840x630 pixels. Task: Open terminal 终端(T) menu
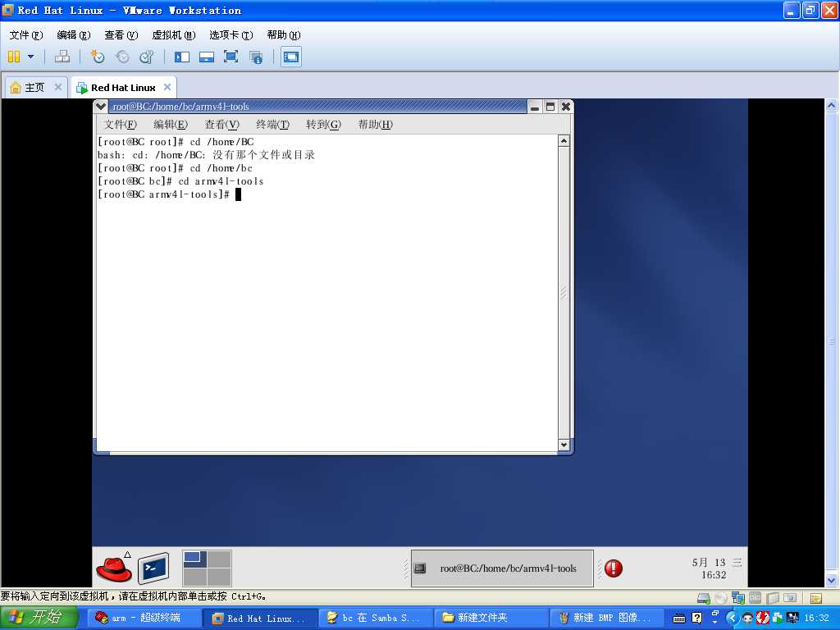[x=272, y=125]
